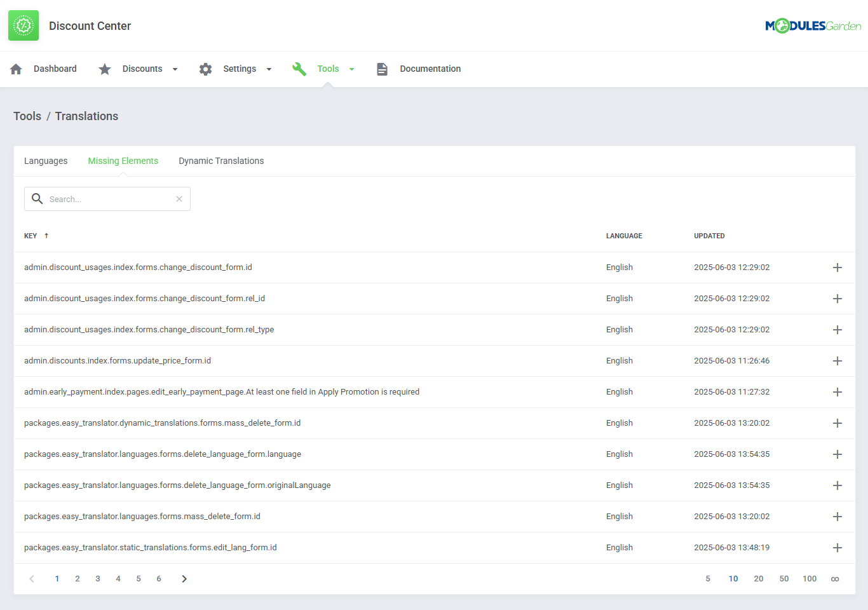The width and height of the screenshot is (868, 610).
Task: Expand the Settings dropdown arrow
Action: pos(269,69)
